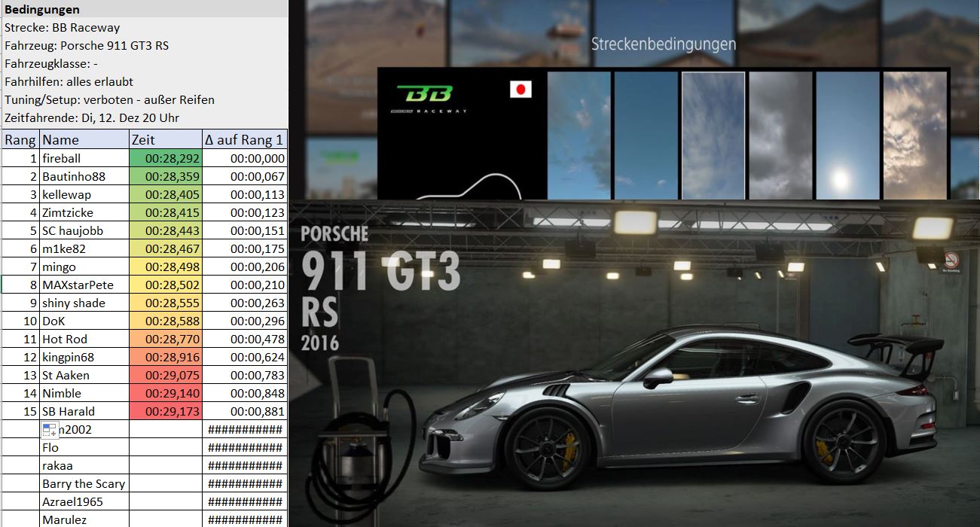Click the time cell 00:28,588
Image resolution: width=980 pixels, height=527 pixels.
(166, 321)
